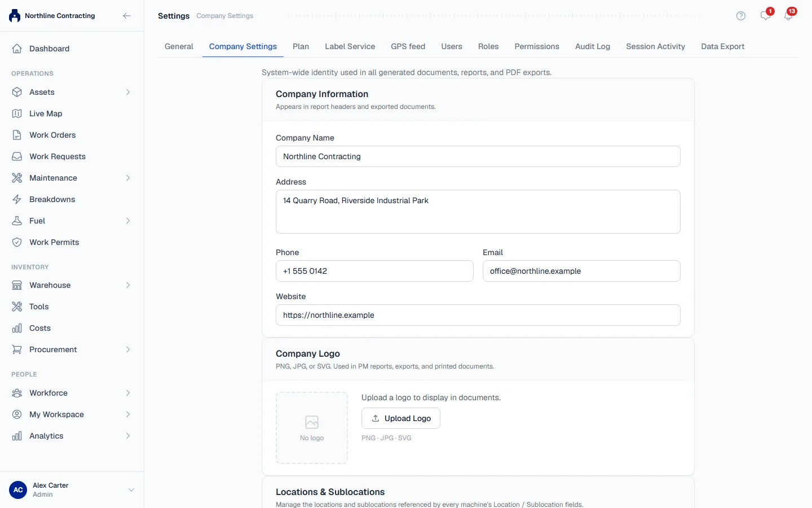
Task: Click the Dashboard home icon
Action: click(17, 49)
